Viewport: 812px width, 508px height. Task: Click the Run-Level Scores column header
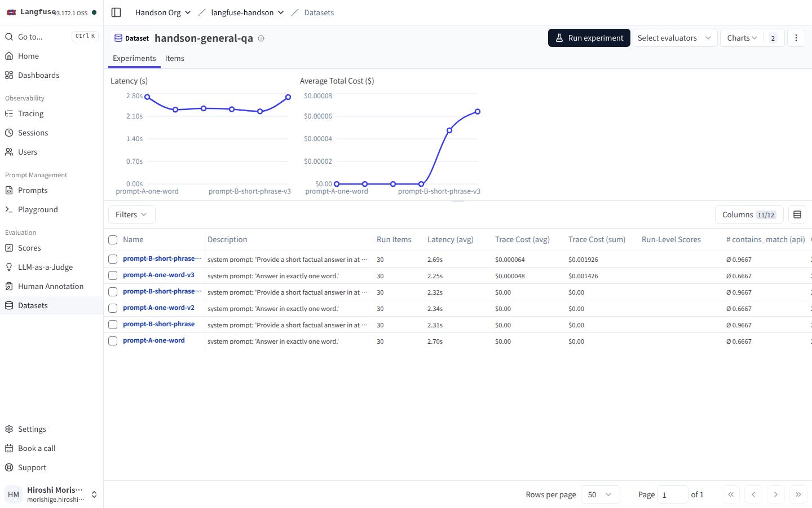coord(671,240)
